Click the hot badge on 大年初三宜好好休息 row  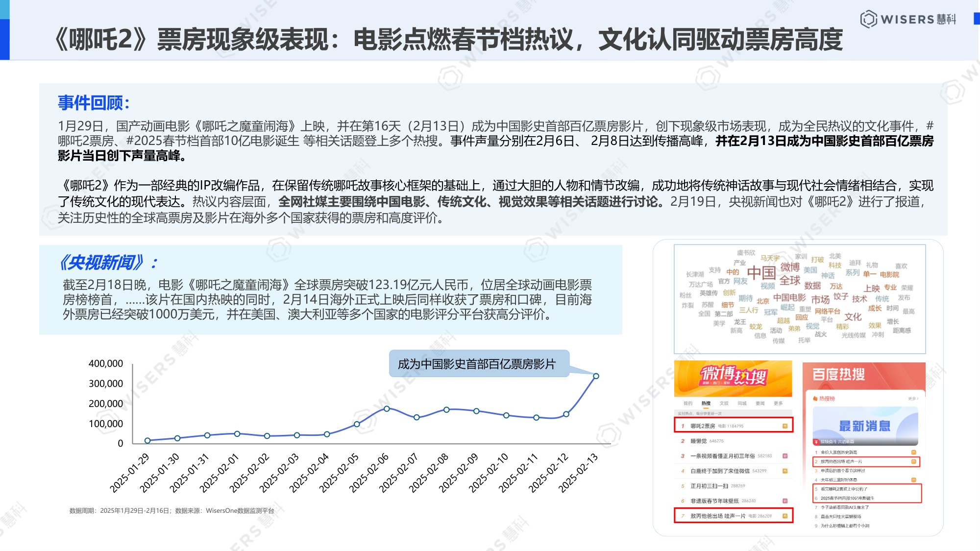coord(913,480)
